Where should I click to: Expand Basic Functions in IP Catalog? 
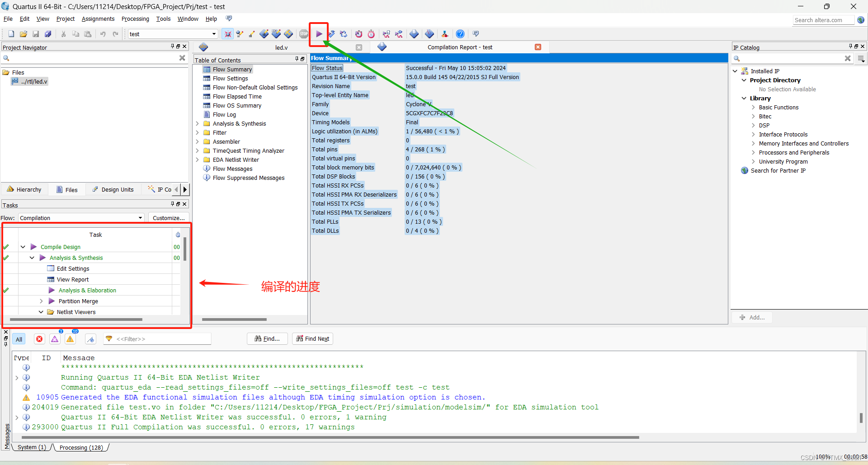coord(753,107)
